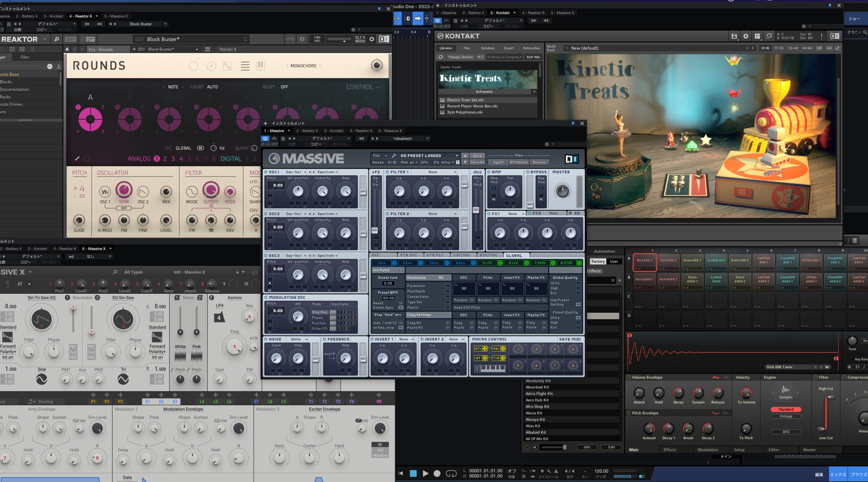Viewport: 868px width, 482px height.
Task: Click the transport Play button
Action: 425,474
